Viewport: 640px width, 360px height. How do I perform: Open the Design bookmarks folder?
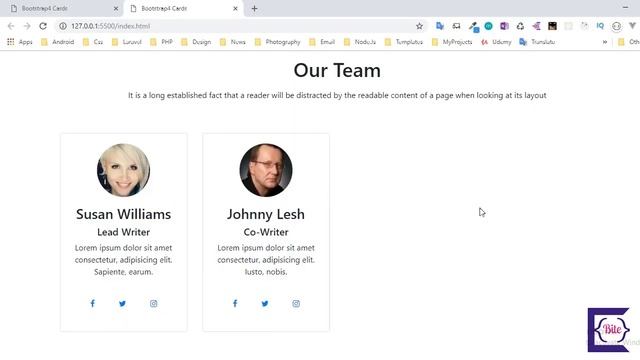pyautogui.click(x=196, y=42)
